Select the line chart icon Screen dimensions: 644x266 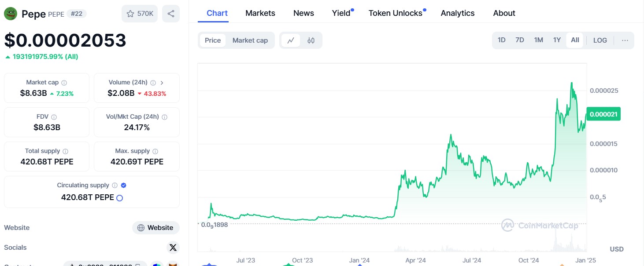291,40
